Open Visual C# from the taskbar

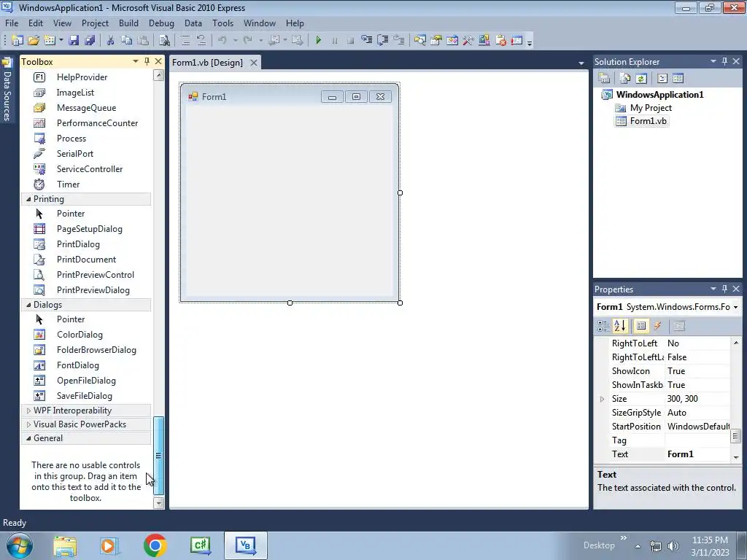coord(201,545)
